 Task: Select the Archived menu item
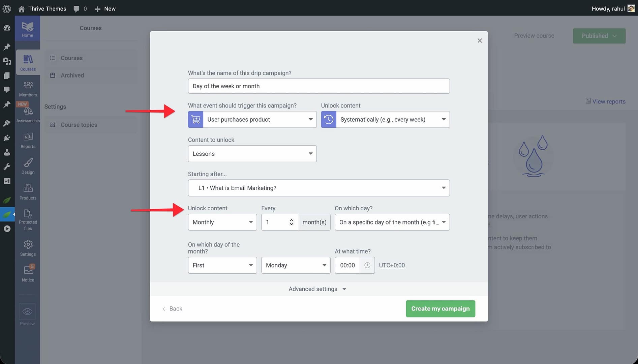tap(72, 75)
